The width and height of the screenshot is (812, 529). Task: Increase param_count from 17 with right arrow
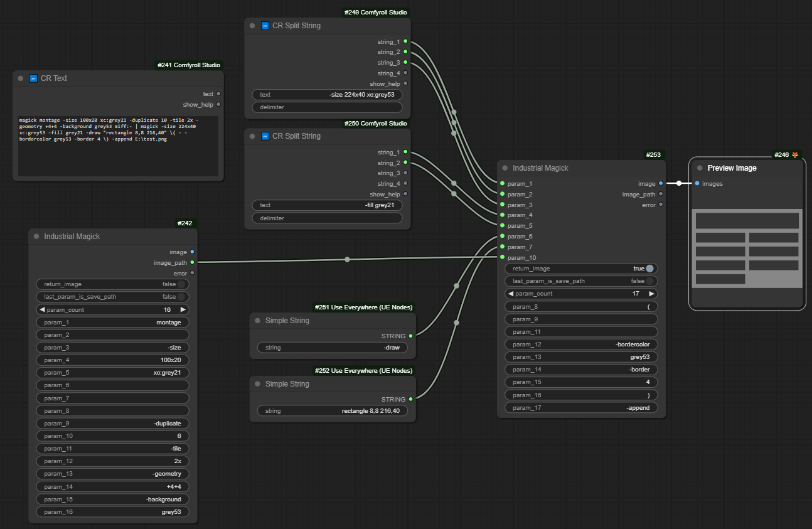(651, 294)
